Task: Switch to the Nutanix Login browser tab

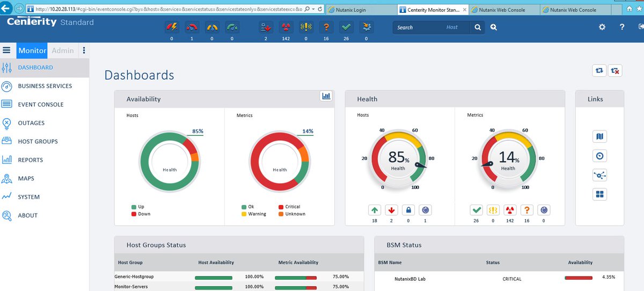Action: [361, 10]
